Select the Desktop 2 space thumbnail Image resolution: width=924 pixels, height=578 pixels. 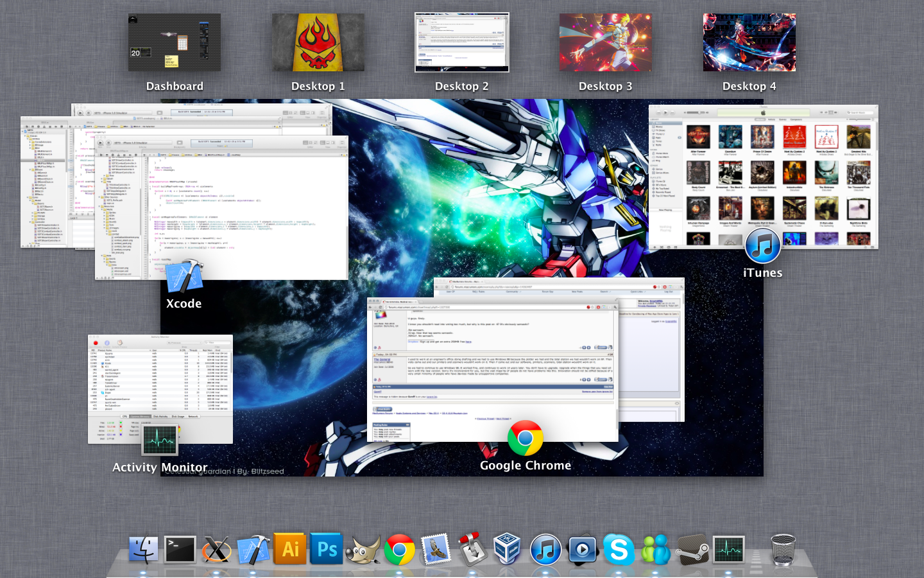(x=462, y=42)
